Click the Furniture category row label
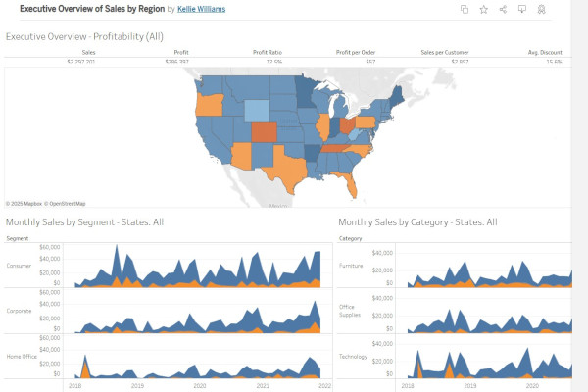The width and height of the screenshot is (588, 392). click(x=351, y=265)
